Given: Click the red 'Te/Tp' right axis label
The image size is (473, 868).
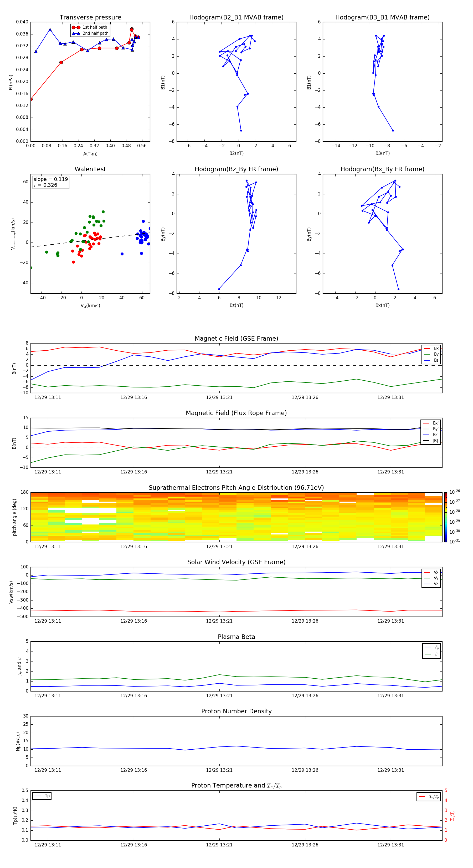Looking at the screenshot, I should pos(452,816).
